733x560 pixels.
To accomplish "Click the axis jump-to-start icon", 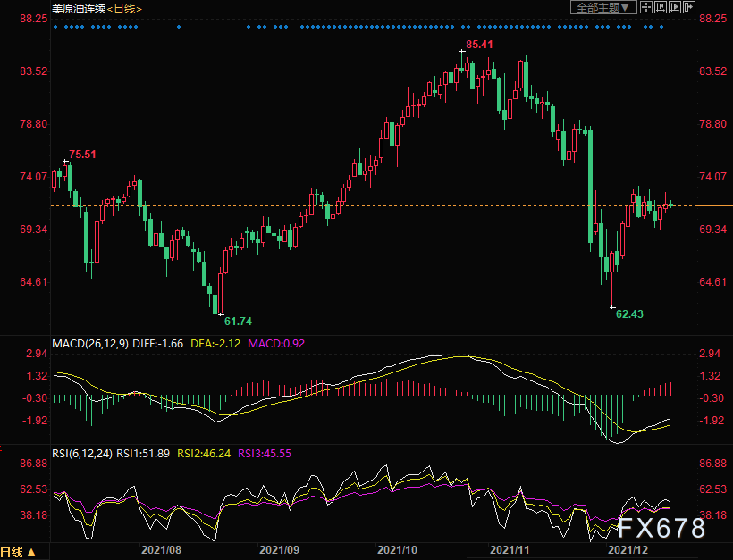I will tap(661, 7).
